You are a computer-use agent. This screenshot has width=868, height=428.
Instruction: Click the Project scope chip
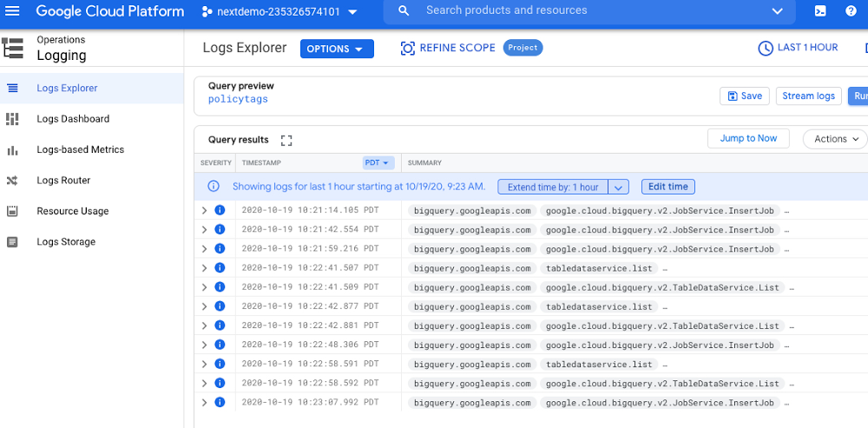(x=523, y=48)
